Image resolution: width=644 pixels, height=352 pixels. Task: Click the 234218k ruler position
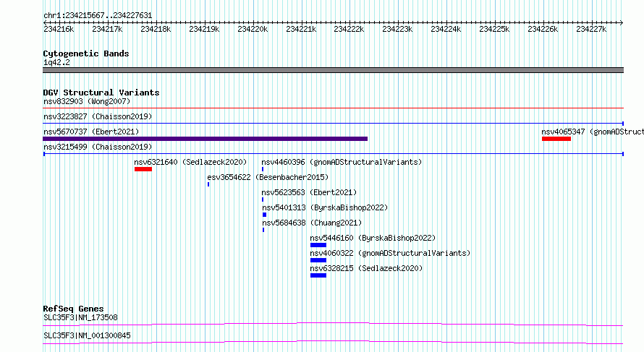coord(156,29)
